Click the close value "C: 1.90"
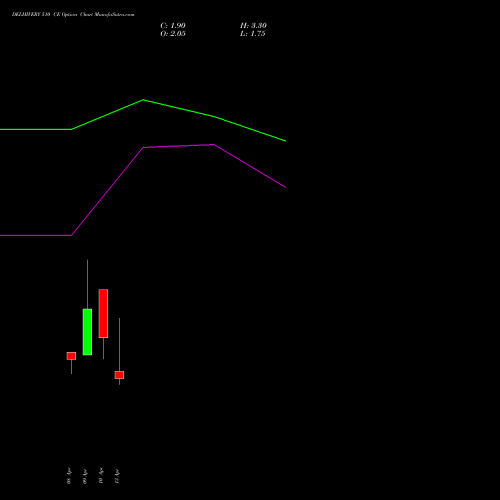The height and width of the screenshot is (500, 500). 173,26
